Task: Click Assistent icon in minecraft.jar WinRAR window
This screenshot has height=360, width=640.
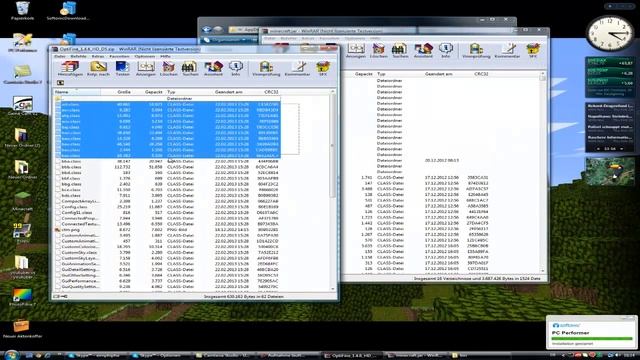Action: pos(423,51)
